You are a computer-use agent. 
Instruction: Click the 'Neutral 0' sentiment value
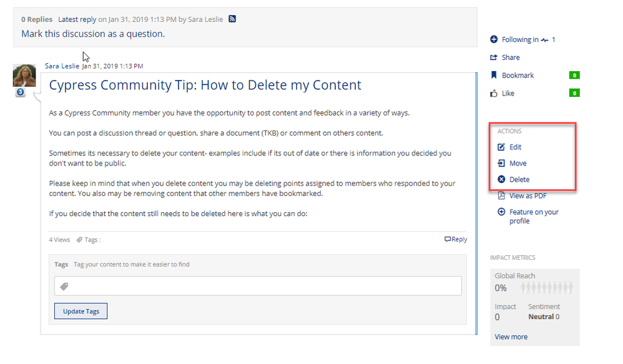coord(544,317)
